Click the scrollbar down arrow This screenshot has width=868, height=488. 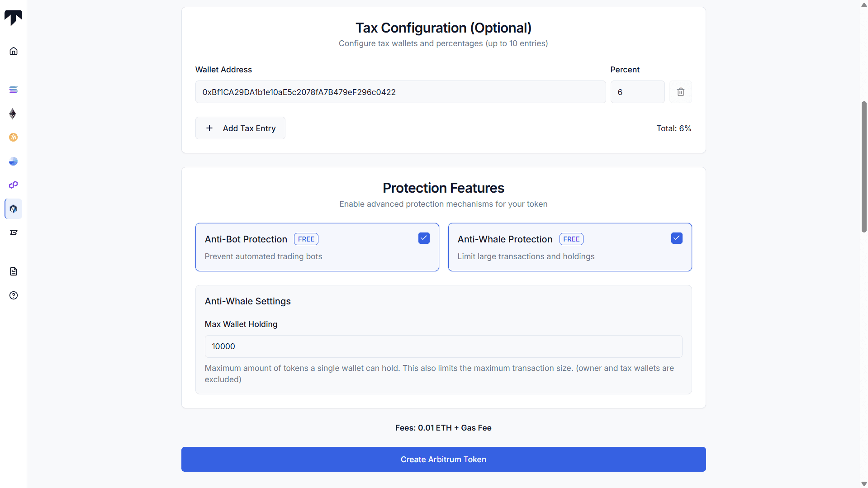click(864, 484)
